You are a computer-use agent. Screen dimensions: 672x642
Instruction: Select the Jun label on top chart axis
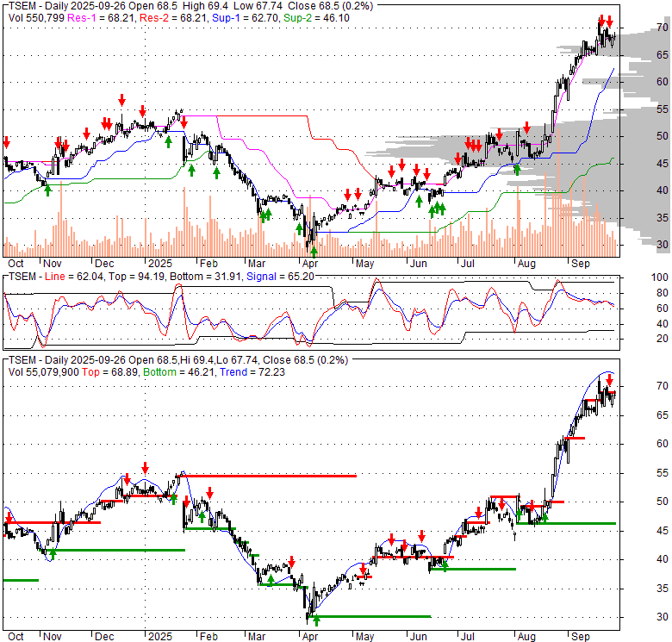(419, 264)
